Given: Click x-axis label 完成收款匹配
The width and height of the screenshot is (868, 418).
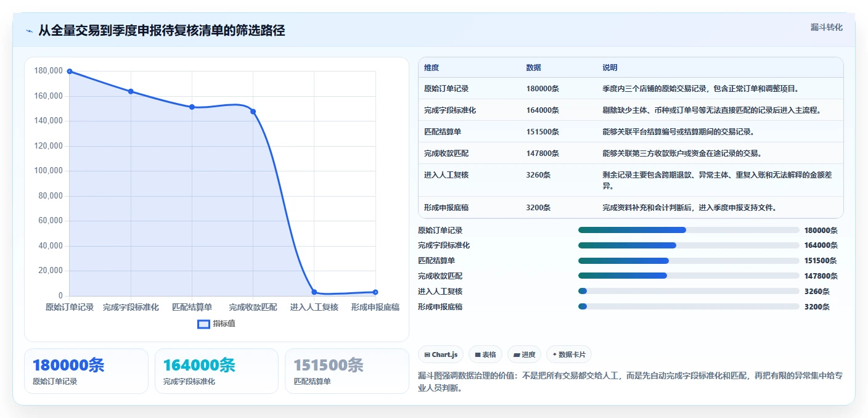Looking at the screenshot, I should pyautogui.click(x=253, y=307).
